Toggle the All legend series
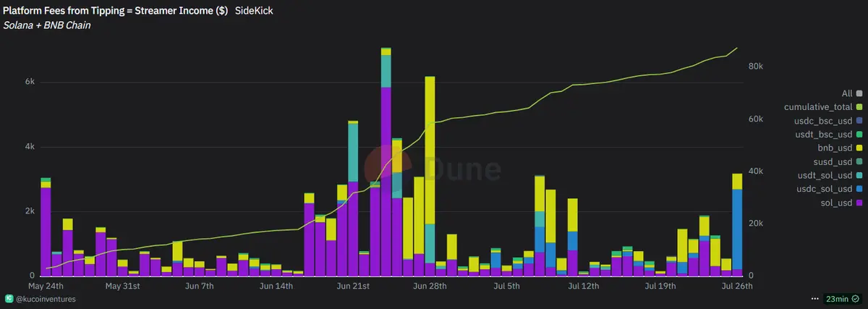This screenshot has height=309, width=868. tap(851, 93)
